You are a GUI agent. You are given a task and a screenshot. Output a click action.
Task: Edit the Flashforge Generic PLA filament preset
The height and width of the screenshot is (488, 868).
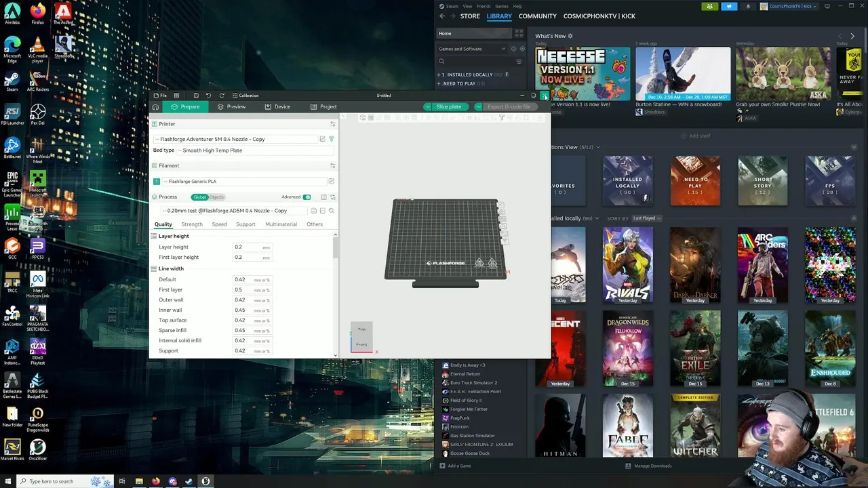[x=332, y=182]
